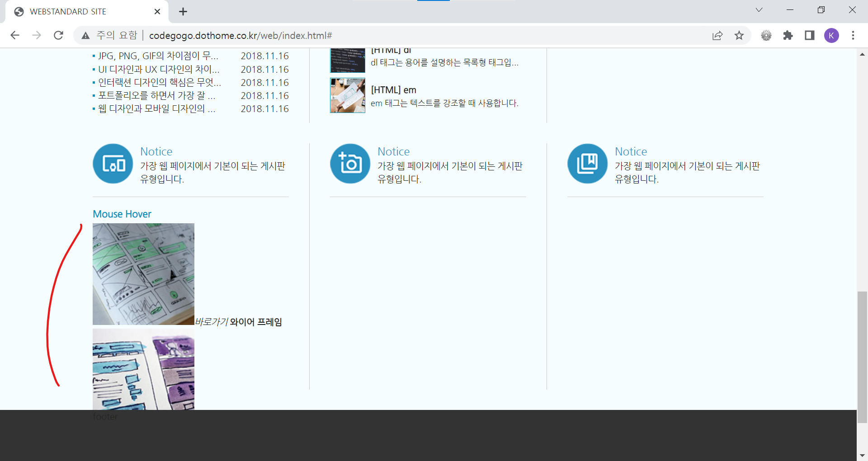Viewport: 868px width, 461px height.
Task: Click the date beside JPG, PNG article
Action: 264,56
